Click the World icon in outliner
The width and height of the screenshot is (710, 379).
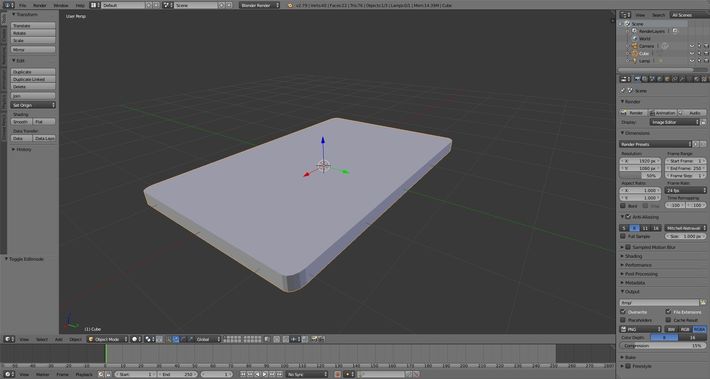point(635,38)
